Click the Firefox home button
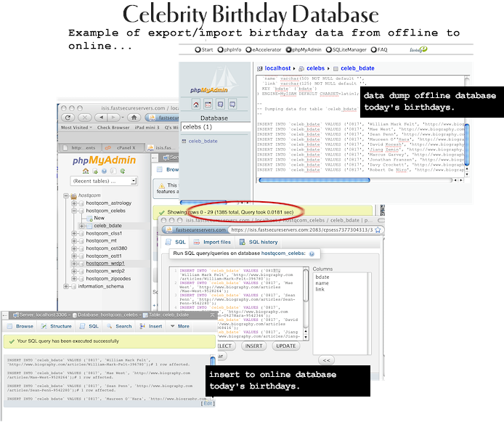504x422 pixels. pos(134,118)
